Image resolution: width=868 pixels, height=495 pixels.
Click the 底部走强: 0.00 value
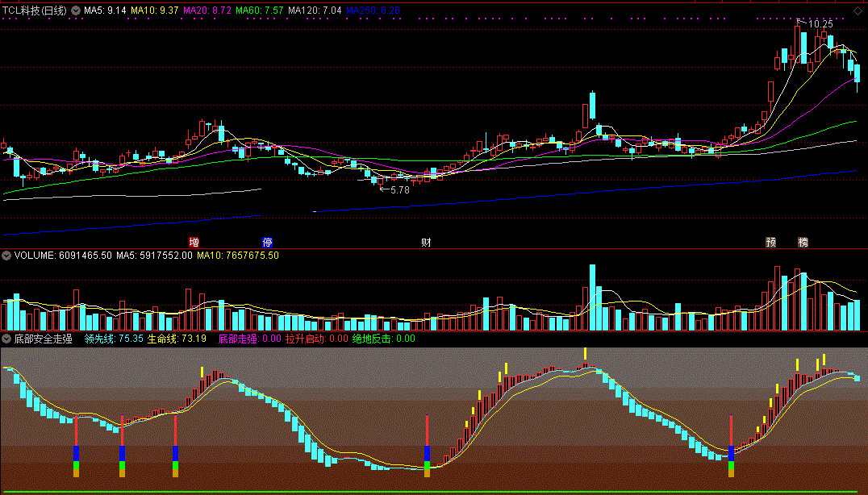[x=249, y=339]
